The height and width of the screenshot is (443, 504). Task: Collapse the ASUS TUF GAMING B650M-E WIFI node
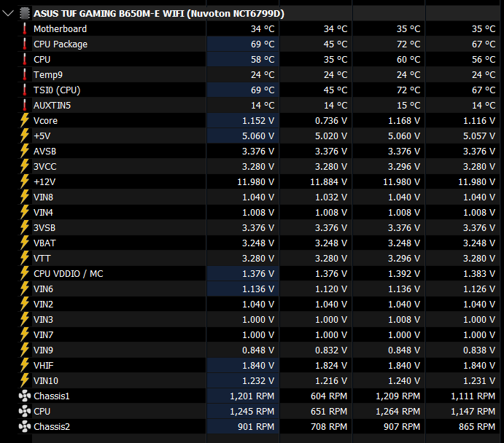pyautogui.click(x=8, y=14)
